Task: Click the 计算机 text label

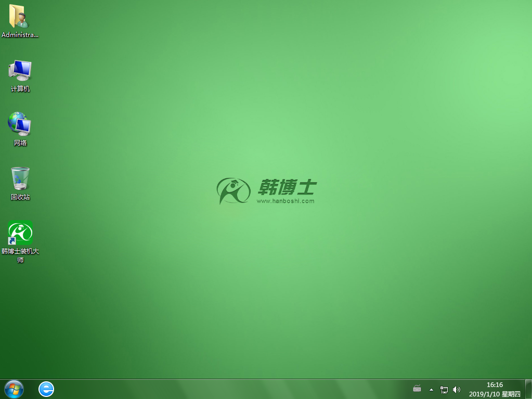Action: point(20,89)
